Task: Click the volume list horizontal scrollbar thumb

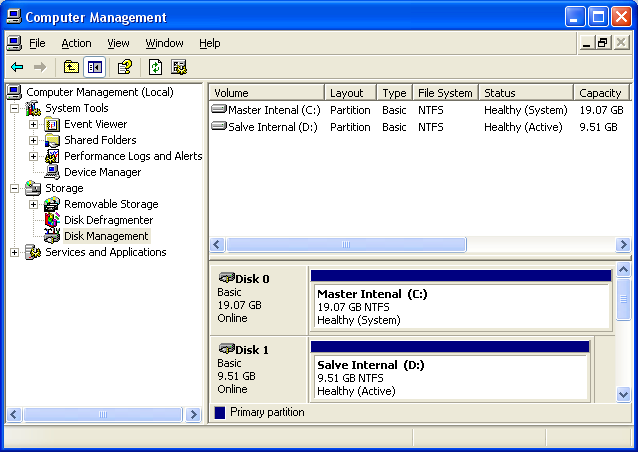Action: [x=346, y=245]
